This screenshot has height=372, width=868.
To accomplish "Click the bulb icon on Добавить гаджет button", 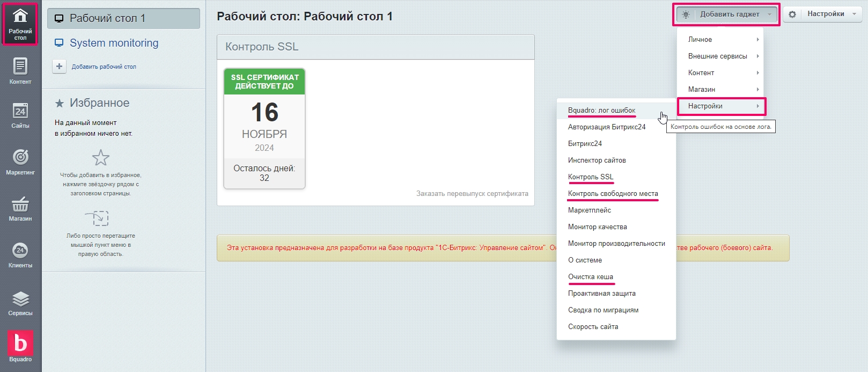I will coord(686,14).
